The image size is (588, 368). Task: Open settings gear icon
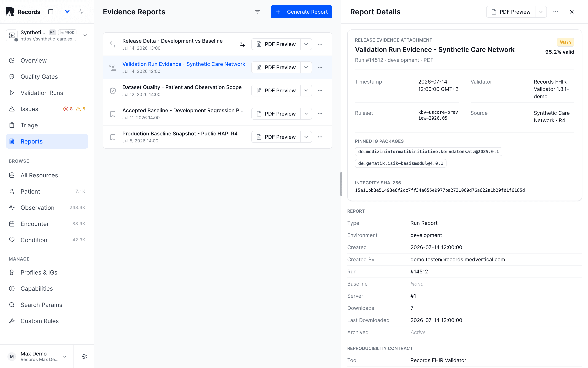tap(84, 357)
